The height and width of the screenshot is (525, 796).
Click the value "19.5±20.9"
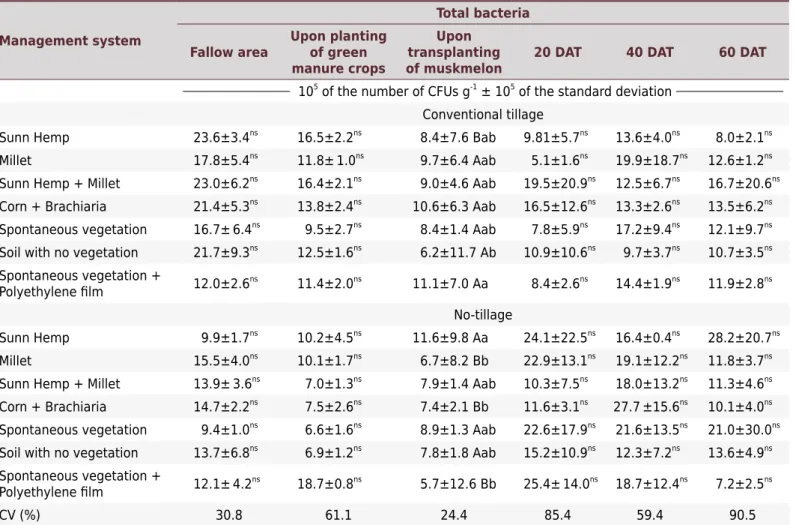tap(560, 183)
